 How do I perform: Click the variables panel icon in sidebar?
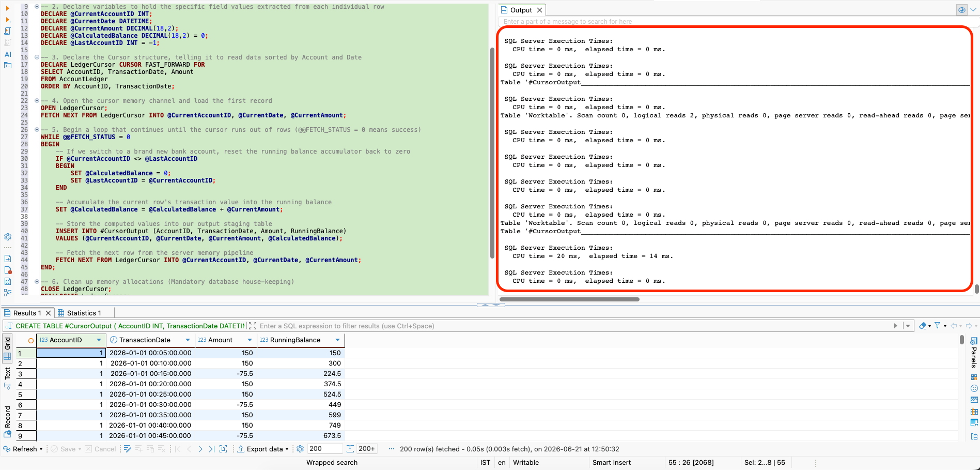click(x=8, y=281)
